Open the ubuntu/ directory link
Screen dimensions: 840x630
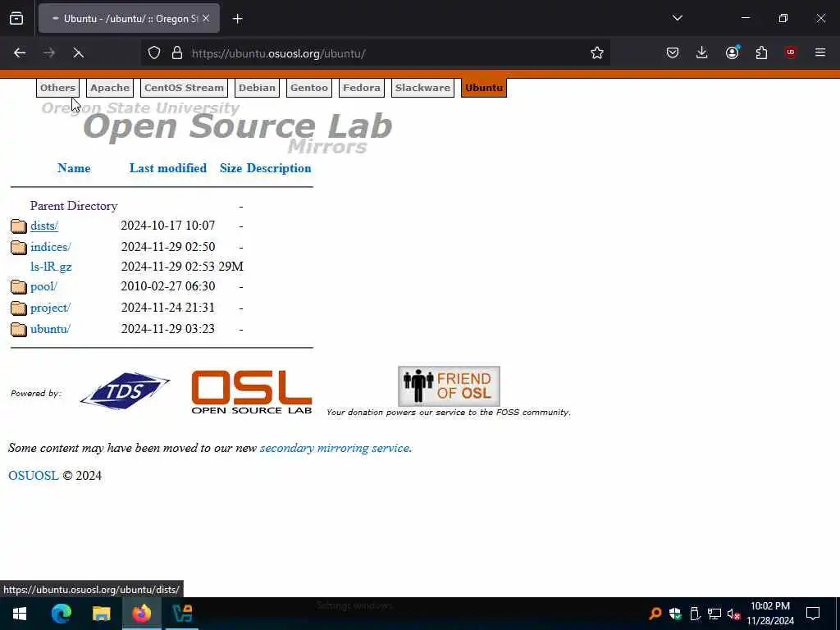pos(50,329)
